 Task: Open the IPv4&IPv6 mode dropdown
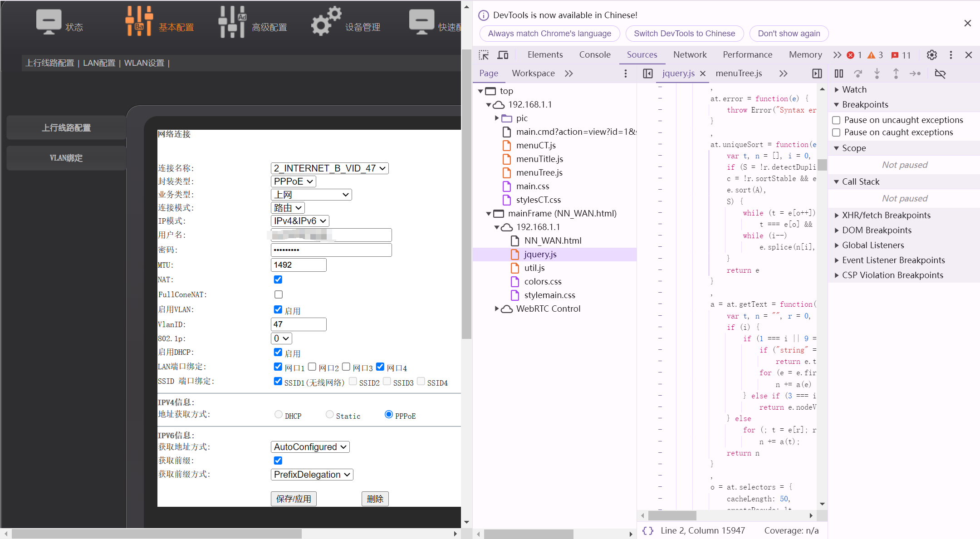click(x=299, y=221)
